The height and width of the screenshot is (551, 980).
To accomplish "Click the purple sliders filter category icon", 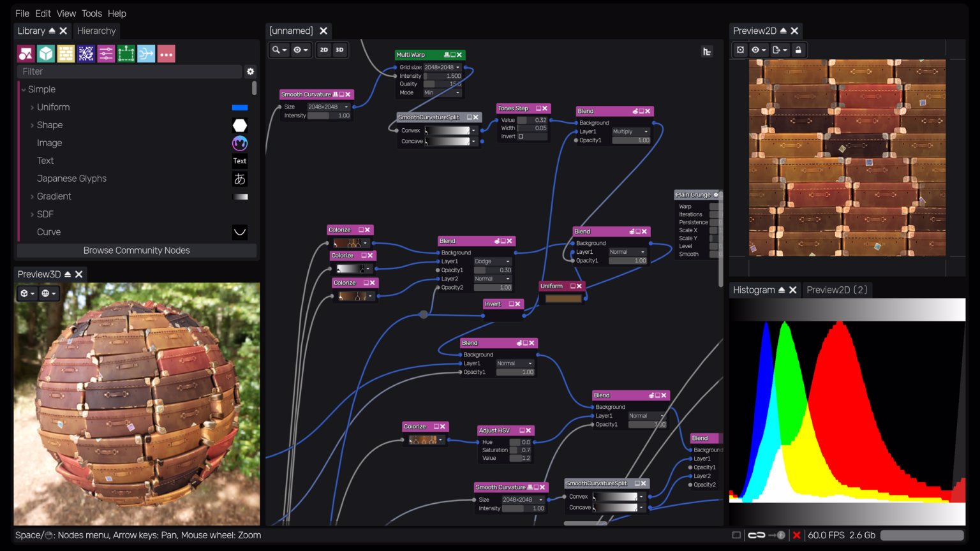I will coord(106,54).
